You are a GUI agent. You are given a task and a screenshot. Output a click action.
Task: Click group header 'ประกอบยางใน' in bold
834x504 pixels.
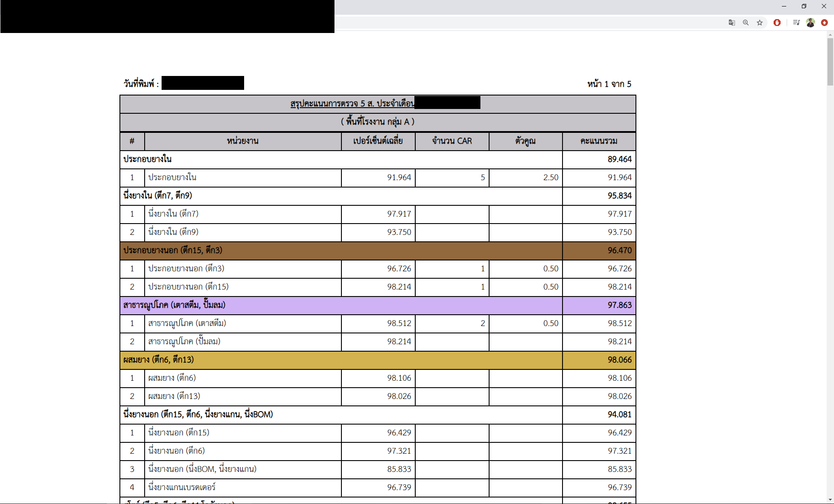point(147,159)
